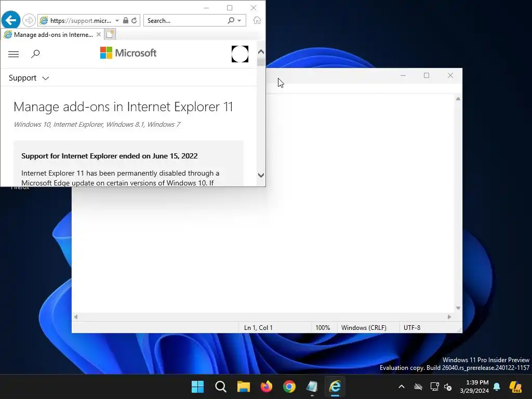Close the 'Manage add-ons in Interne...' tab
This screenshot has width=532, height=399.
pyautogui.click(x=98, y=34)
